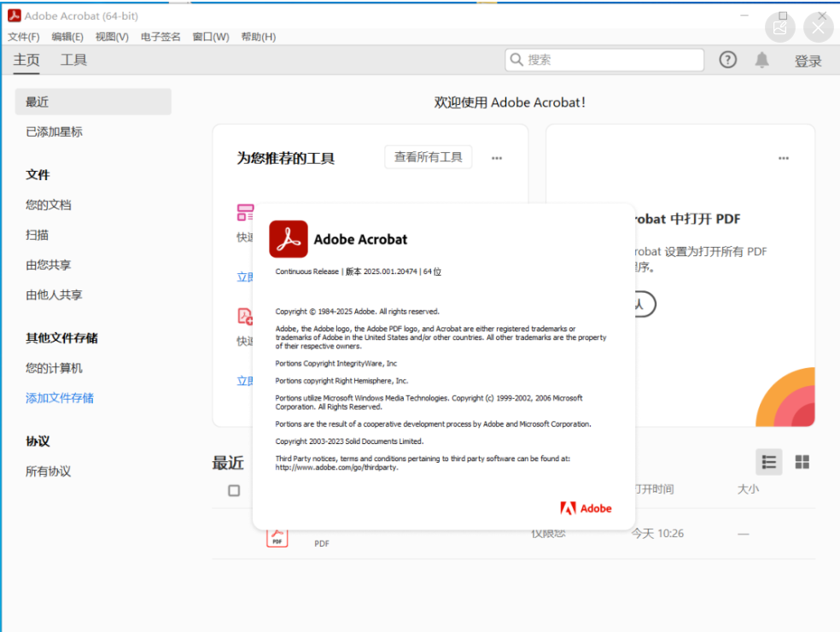Screen dimensions: 840x632
Task: Open the 电子签名 menu
Action: [160, 37]
